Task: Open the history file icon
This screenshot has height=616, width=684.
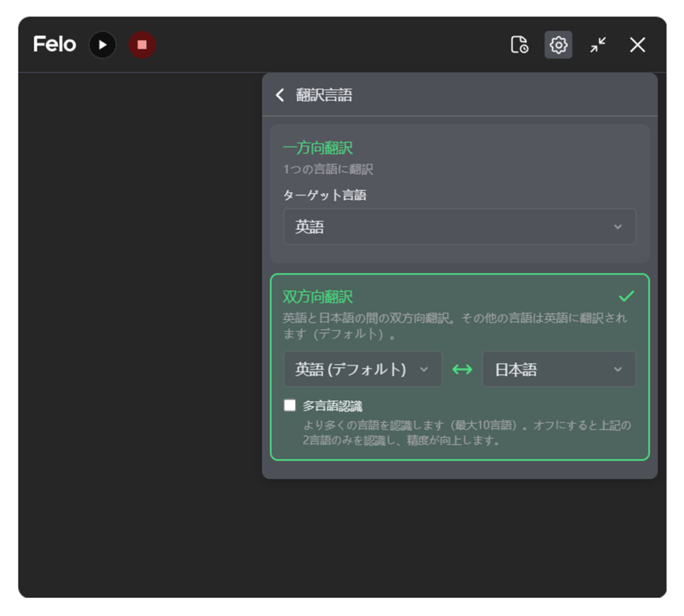Action: point(519,45)
